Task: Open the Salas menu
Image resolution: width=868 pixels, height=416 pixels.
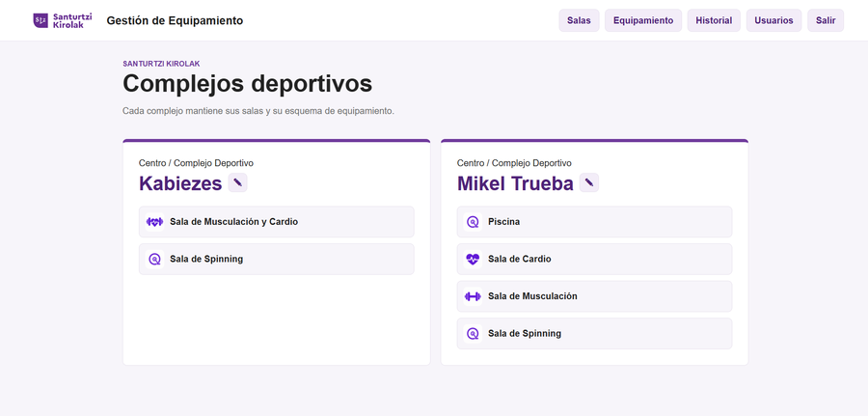Action: [579, 20]
